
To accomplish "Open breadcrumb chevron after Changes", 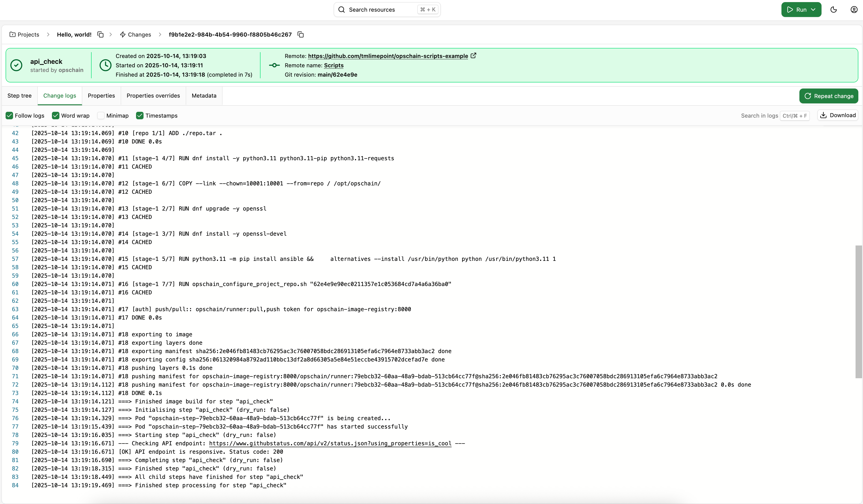I will tap(160, 34).
